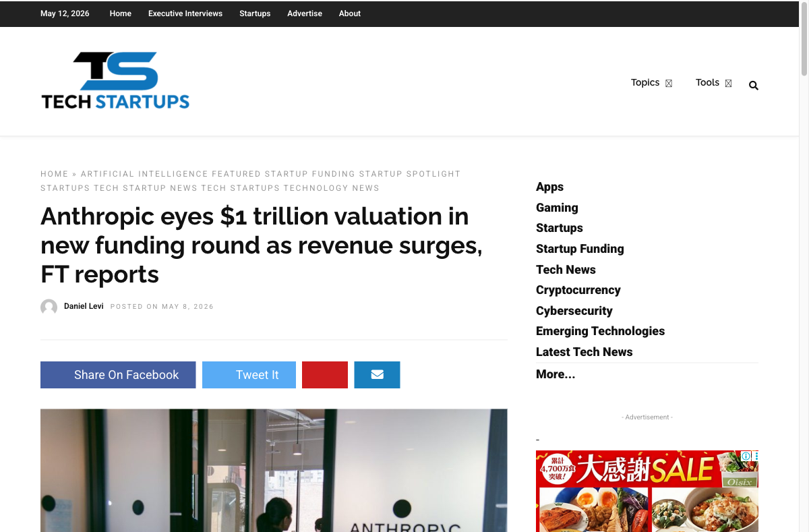The height and width of the screenshot is (532, 809).
Task: Click the Tweet It button
Action: point(249,375)
